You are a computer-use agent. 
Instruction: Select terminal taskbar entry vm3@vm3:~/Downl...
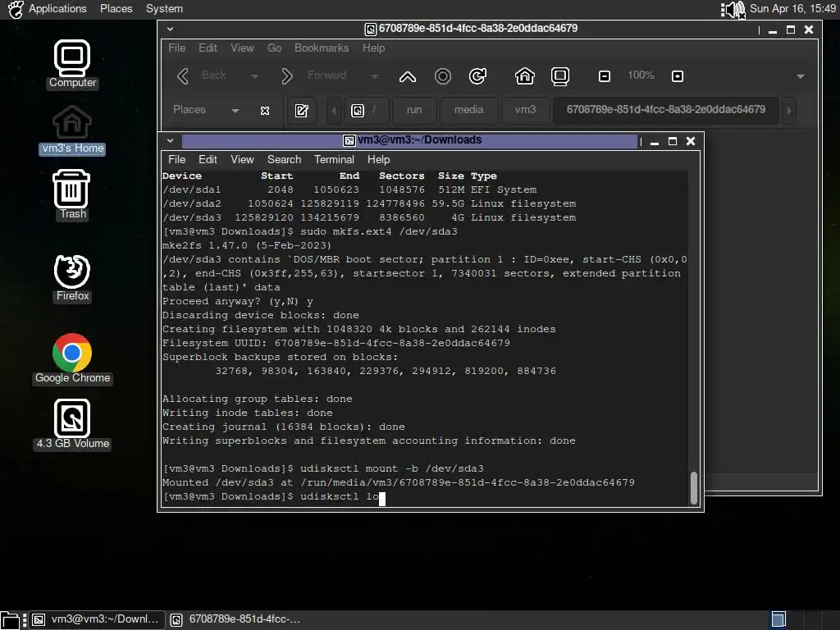[x=97, y=620]
